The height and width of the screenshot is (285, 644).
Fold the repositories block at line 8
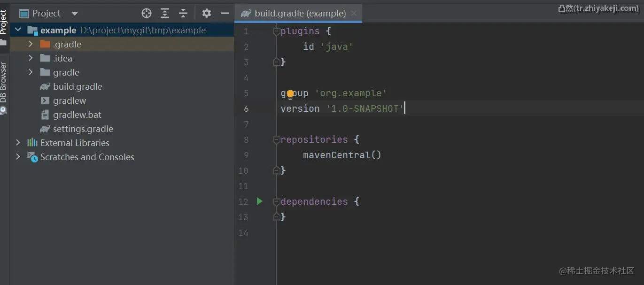coord(277,140)
